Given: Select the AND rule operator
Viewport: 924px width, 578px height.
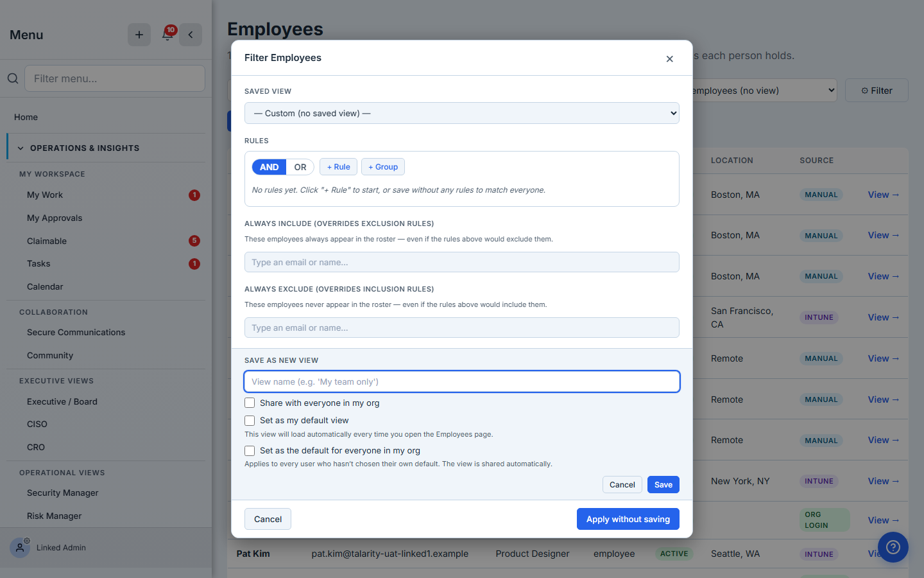Looking at the screenshot, I should pyautogui.click(x=269, y=167).
